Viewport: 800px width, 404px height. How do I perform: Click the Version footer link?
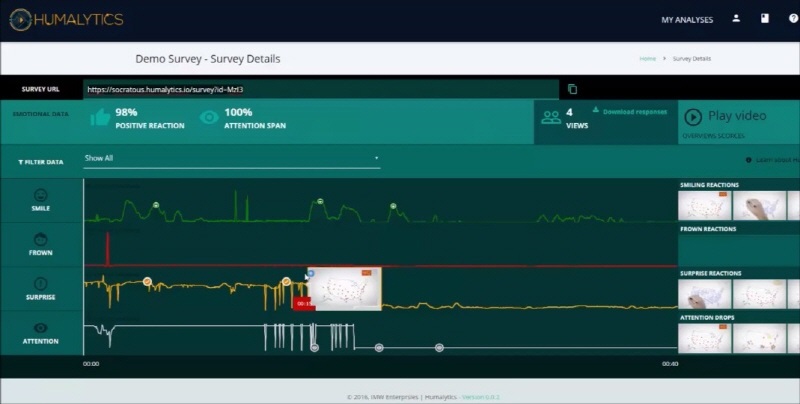[x=481, y=397]
